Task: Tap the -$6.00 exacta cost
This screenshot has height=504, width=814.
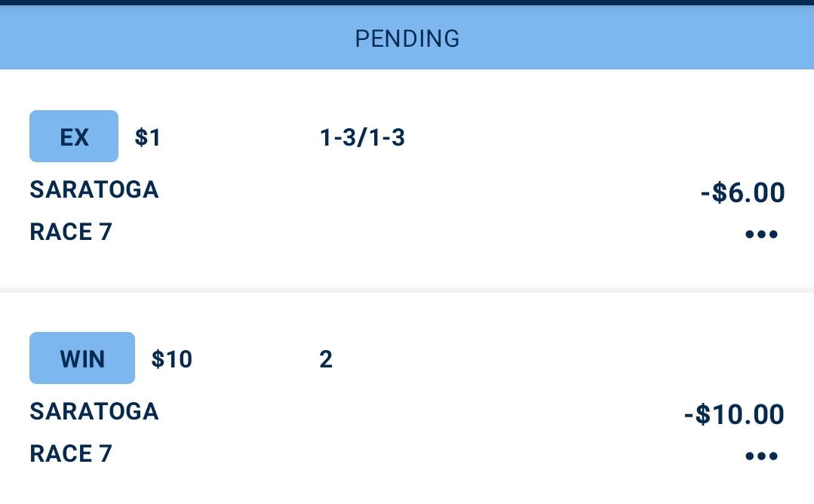Action: pos(742,192)
